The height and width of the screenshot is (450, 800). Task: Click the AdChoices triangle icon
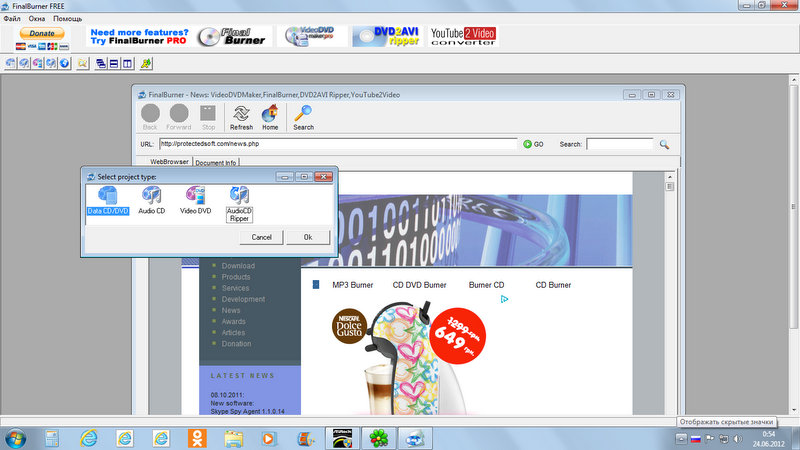504,299
